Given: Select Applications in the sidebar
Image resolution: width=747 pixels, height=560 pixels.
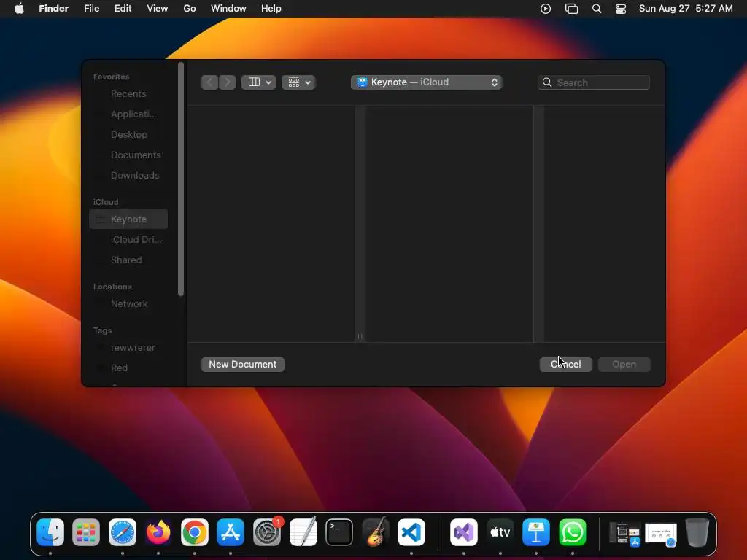Looking at the screenshot, I should click(128, 114).
